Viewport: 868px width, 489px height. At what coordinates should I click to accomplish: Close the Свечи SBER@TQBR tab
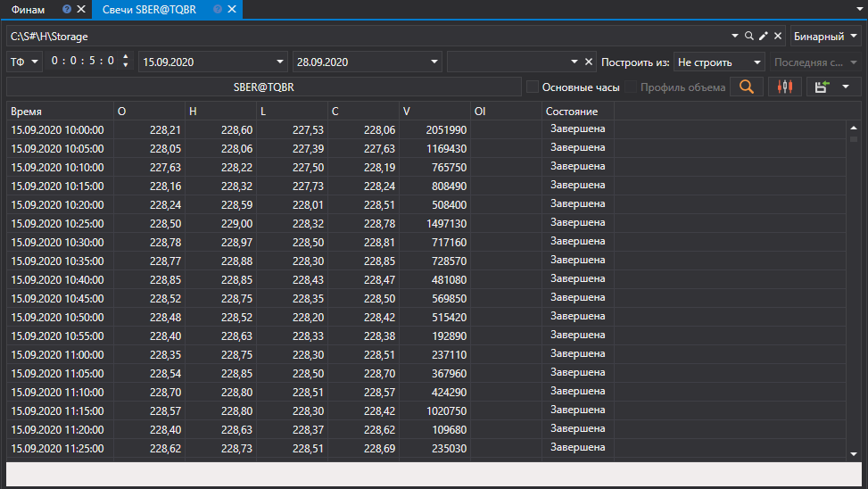232,10
